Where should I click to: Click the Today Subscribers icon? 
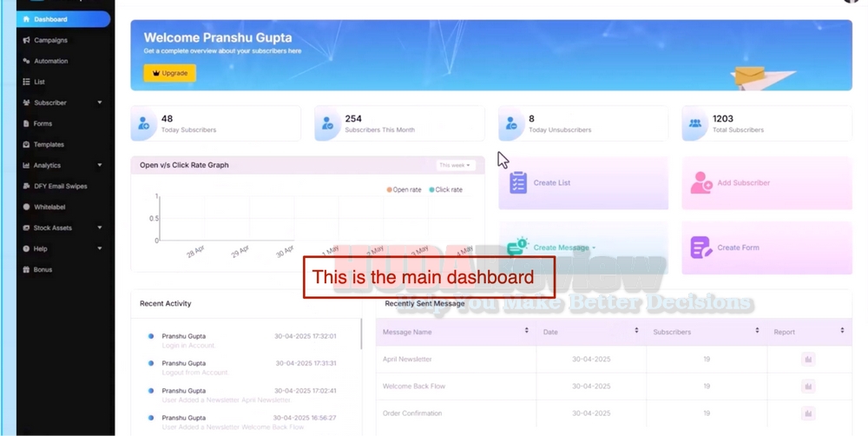tap(144, 124)
